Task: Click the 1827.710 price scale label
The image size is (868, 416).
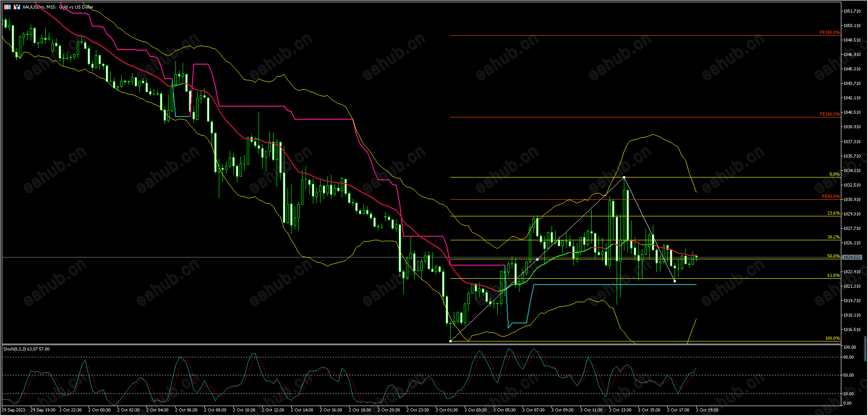Action: (852, 229)
